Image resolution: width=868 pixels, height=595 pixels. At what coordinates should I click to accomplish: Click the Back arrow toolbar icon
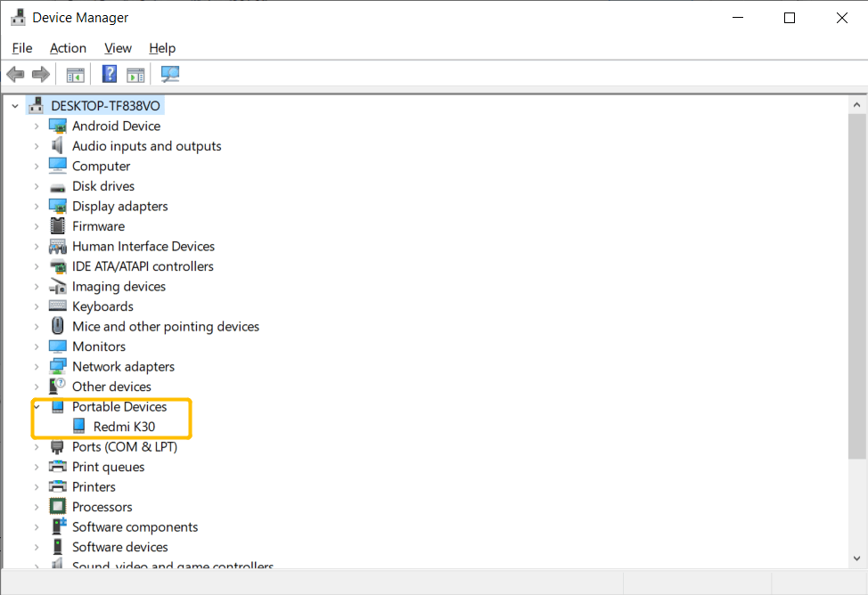tap(15, 74)
